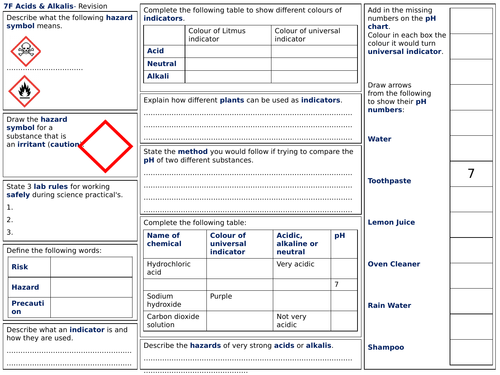This screenshot has height=375, width=500.
Task: Click the '7F Acids & Alkalis' title
Action: coord(39,6)
